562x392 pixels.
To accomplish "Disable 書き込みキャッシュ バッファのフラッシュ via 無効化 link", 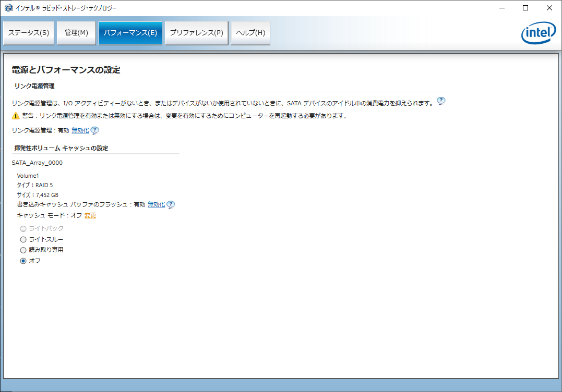I will point(156,204).
